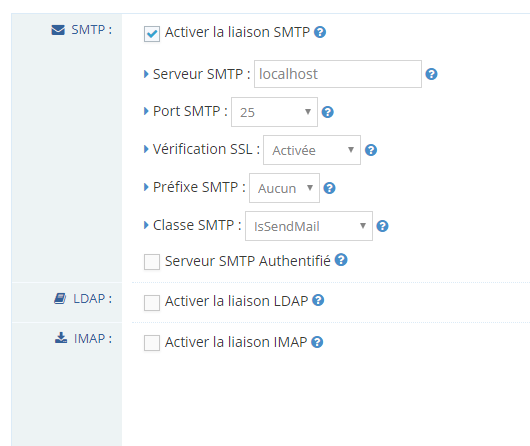Click the Serveur SMTP localhost text field
The width and height of the screenshot is (530, 446).
click(338, 74)
